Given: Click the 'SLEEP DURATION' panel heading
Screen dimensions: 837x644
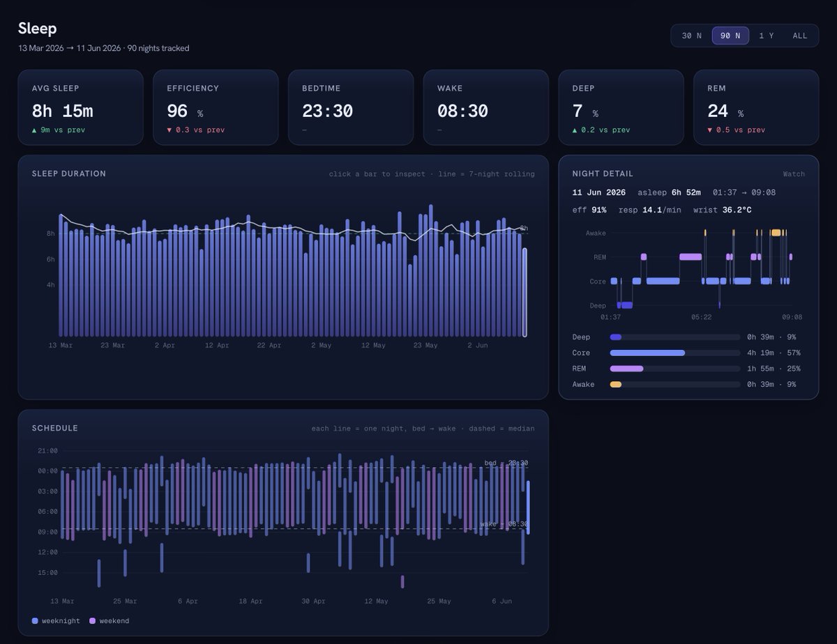Looking at the screenshot, I should [69, 174].
